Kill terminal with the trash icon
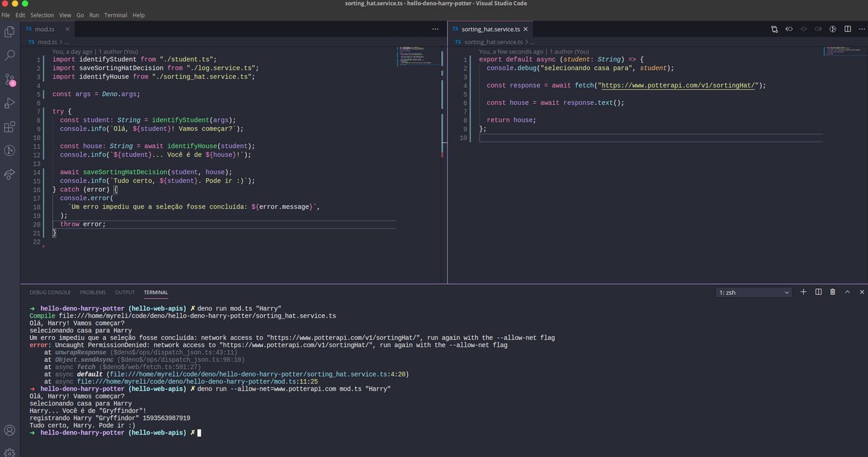 click(833, 292)
